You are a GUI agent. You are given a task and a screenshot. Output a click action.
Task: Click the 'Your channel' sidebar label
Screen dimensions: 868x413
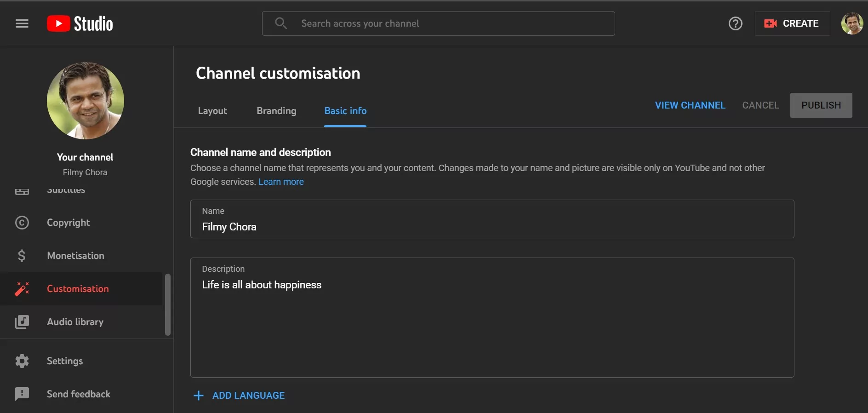85,157
